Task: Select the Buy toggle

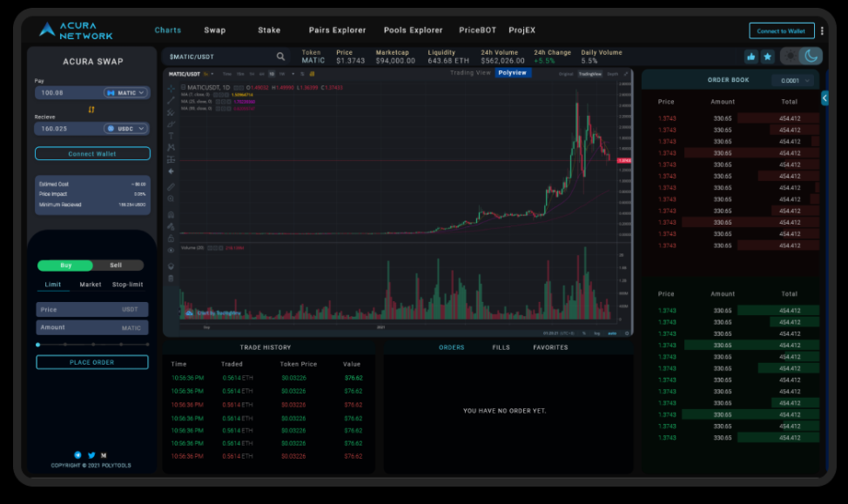Action: (65, 265)
